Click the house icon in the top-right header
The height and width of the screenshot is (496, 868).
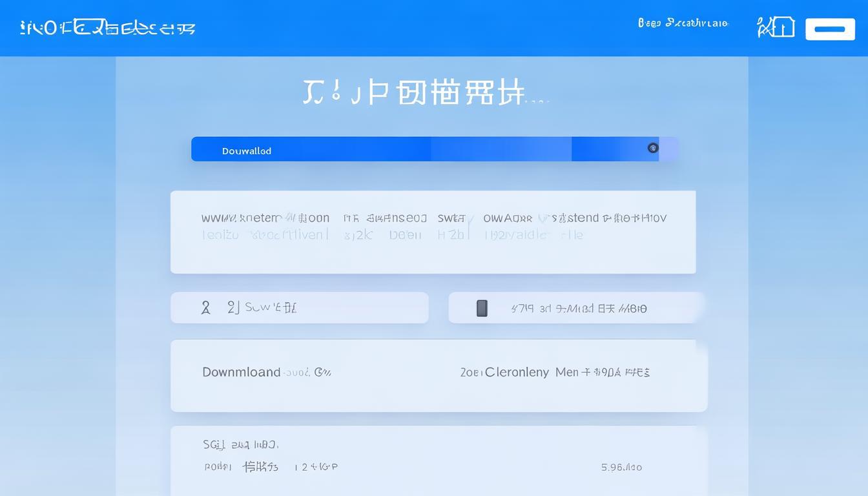776,27
